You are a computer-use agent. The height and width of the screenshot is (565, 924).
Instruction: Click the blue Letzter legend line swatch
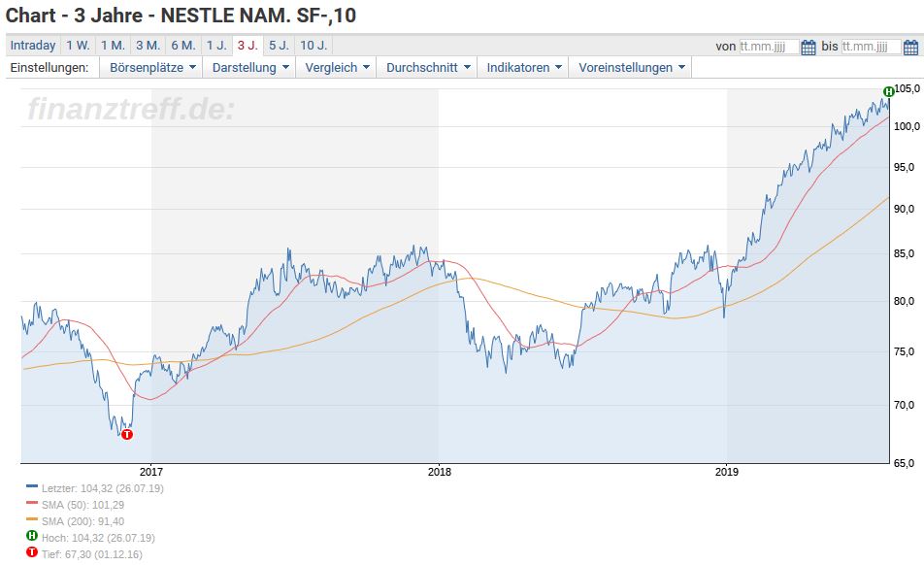click(x=32, y=486)
